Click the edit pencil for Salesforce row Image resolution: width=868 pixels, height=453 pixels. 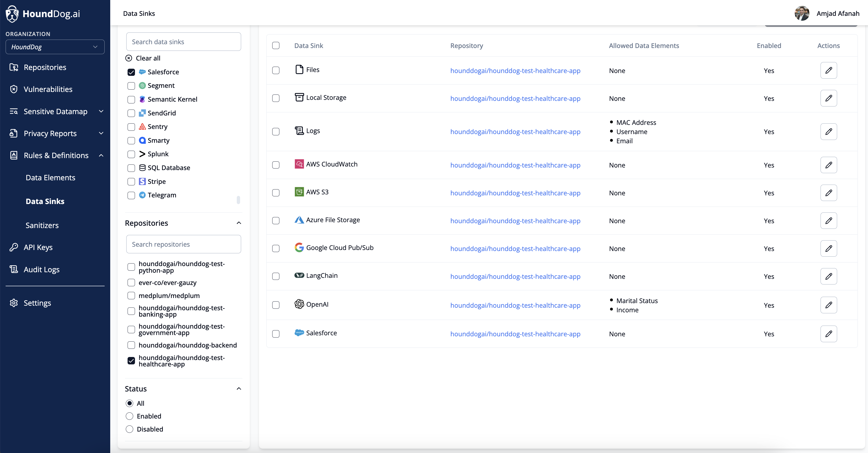828,333
